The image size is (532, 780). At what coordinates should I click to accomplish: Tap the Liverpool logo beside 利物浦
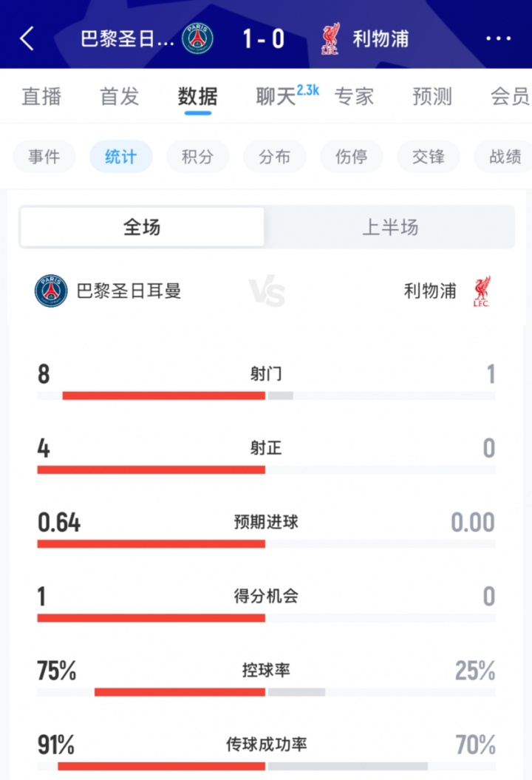coord(482,291)
